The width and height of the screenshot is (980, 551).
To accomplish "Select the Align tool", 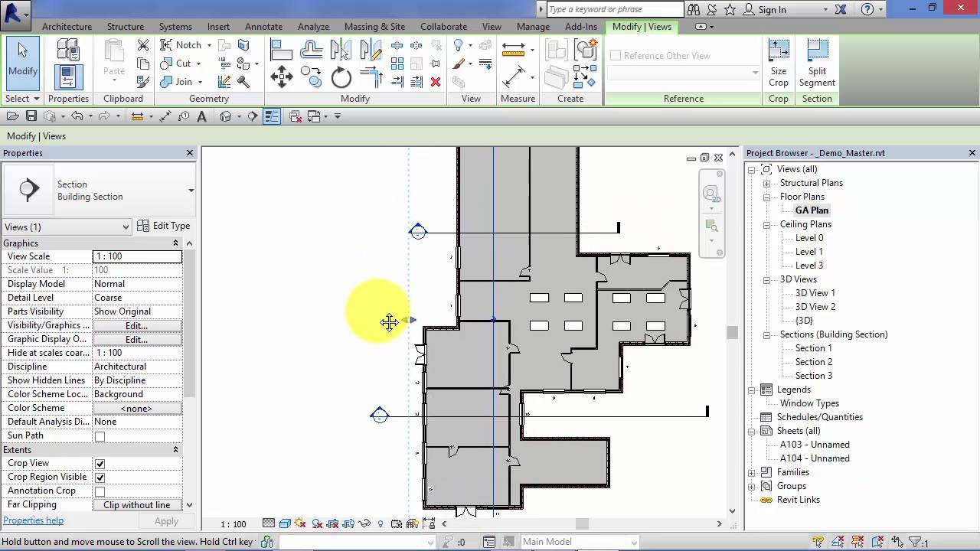I will click(281, 50).
